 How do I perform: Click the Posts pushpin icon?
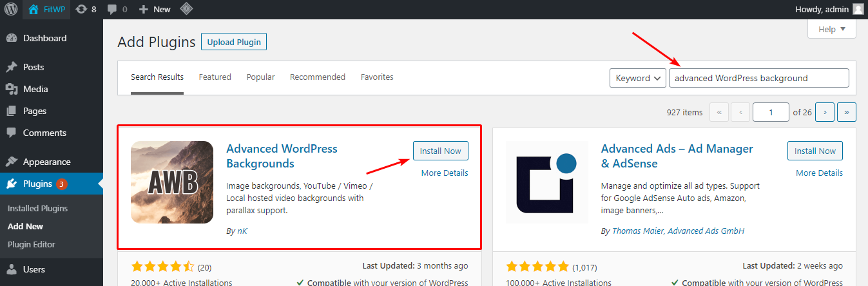pos(12,67)
